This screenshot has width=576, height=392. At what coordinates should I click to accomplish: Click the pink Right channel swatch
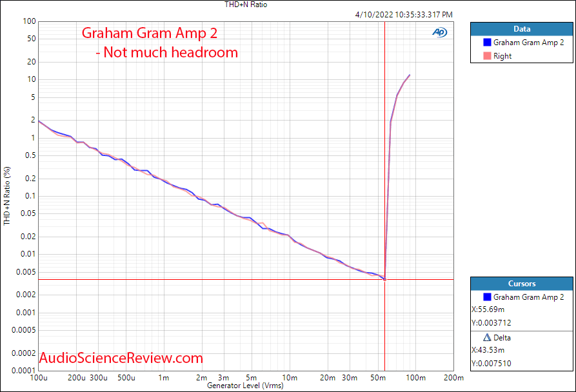click(x=487, y=56)
